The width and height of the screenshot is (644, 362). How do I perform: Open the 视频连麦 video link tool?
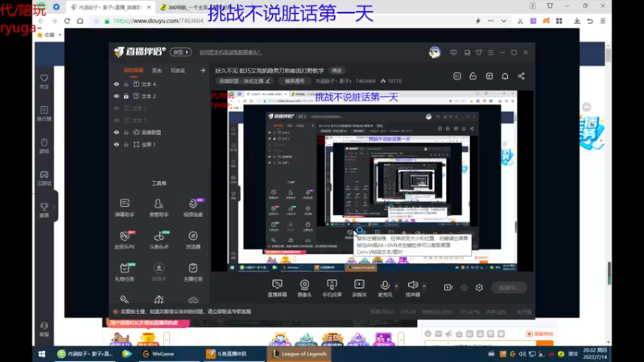pyautogui.click(x=193, y=208)
